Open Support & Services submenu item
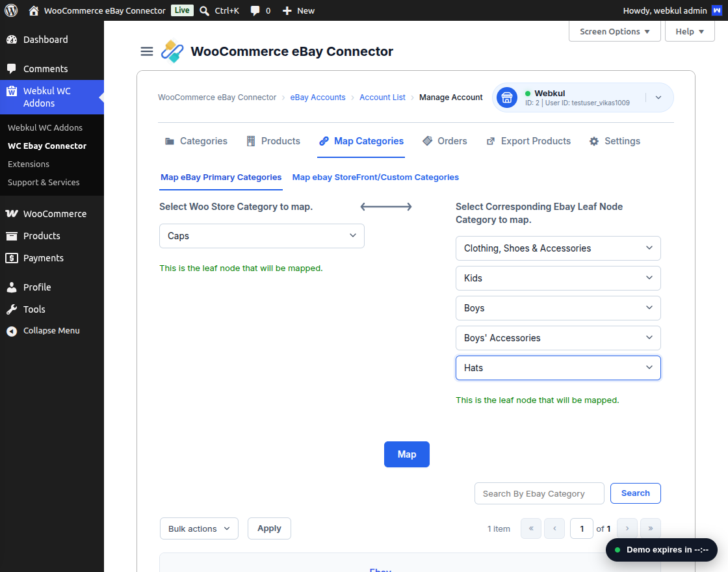Screen dimensions: 728x572 (x=44, y=183)
